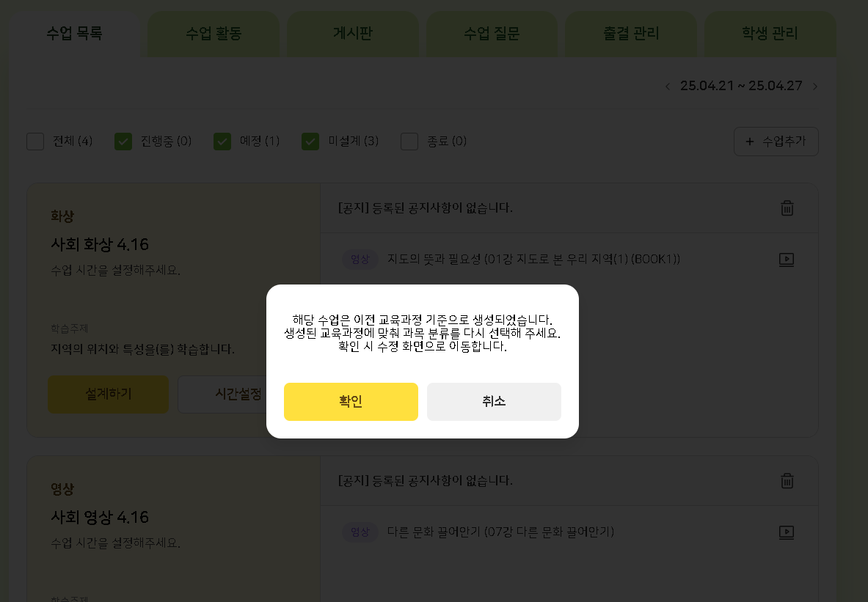Click play icon beside 다른 문화 끌어안기

786,532
